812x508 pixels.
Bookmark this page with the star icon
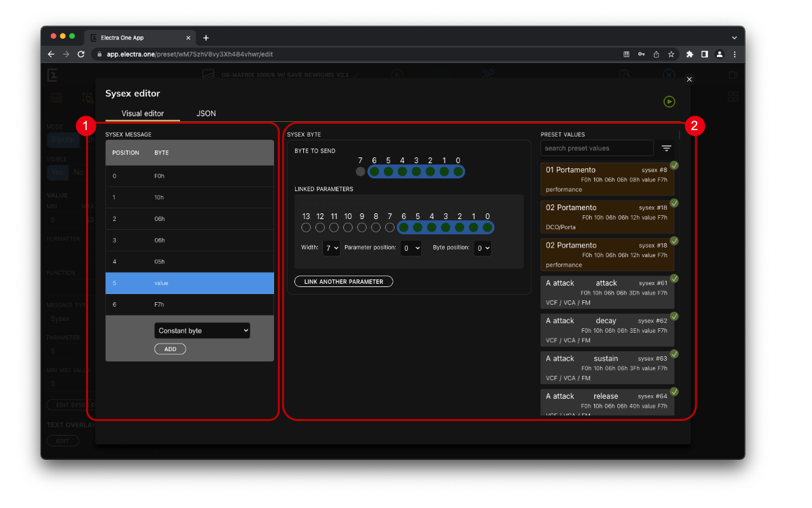point(671,55)
